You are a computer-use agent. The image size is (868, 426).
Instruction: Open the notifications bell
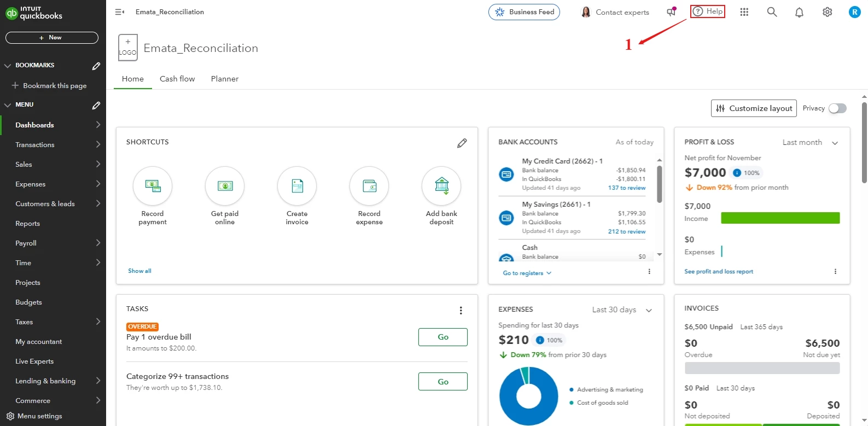tap(799, 12)
